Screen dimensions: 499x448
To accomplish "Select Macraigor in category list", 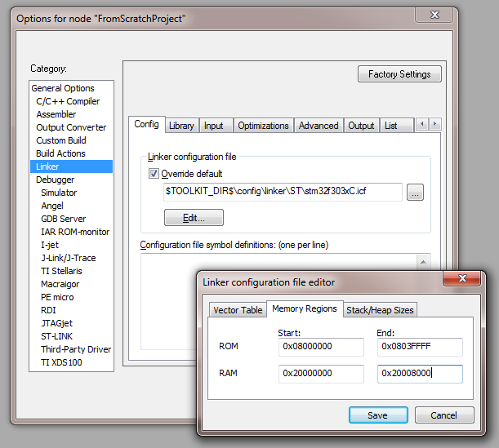I will click(60, 284).
